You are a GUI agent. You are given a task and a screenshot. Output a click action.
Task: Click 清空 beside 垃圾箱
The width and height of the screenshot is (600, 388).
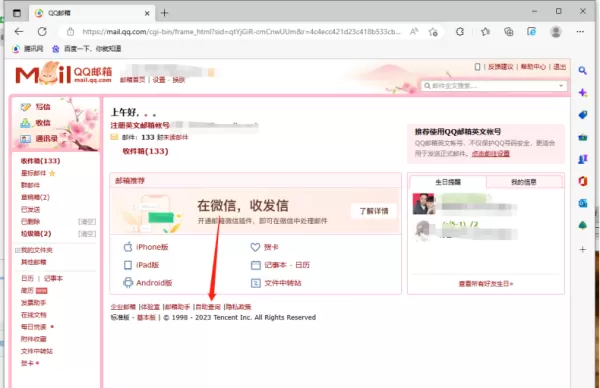tap(87, 234)
